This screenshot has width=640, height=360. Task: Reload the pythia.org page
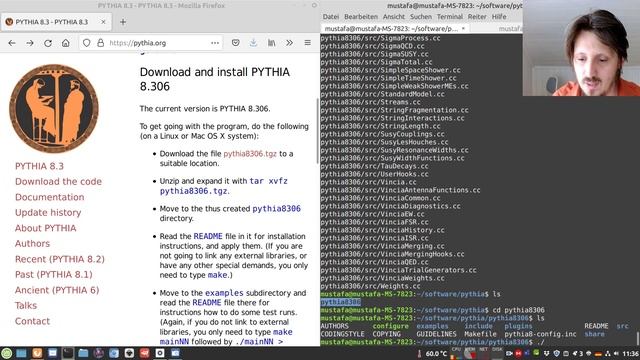click(48, 43)
